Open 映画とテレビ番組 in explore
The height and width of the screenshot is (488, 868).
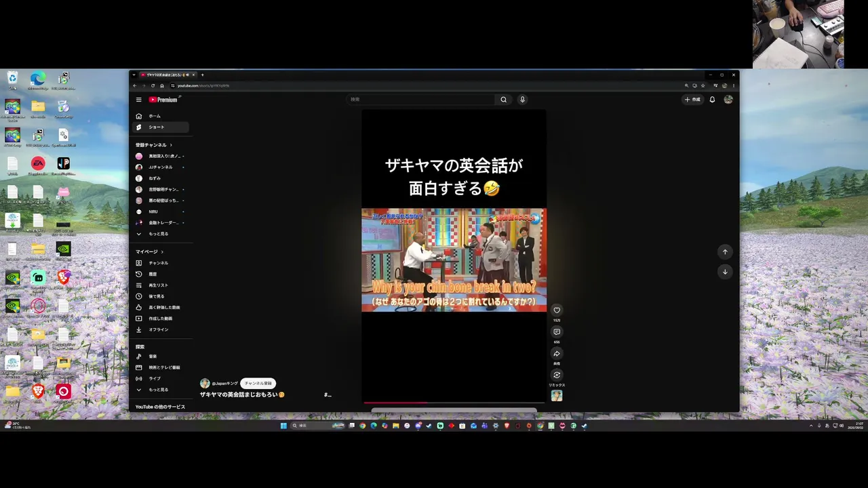coord(161,367)
